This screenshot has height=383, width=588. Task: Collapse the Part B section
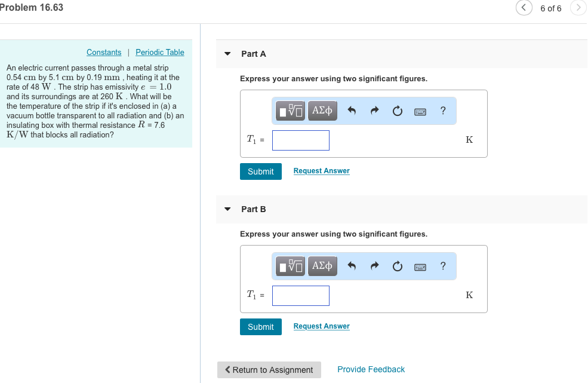click(227, 209)
